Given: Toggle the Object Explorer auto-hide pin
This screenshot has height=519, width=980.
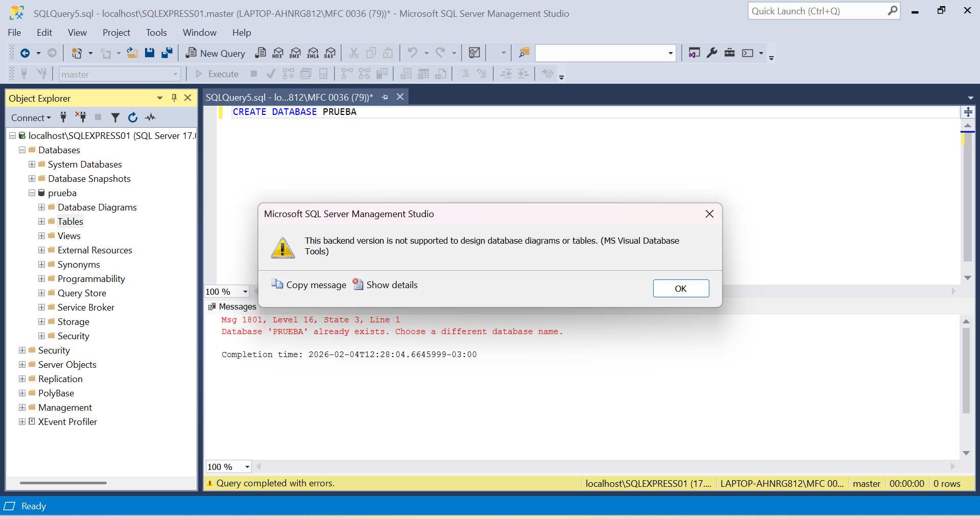Looking at the screenshot, I should click(x=174, y=98).
